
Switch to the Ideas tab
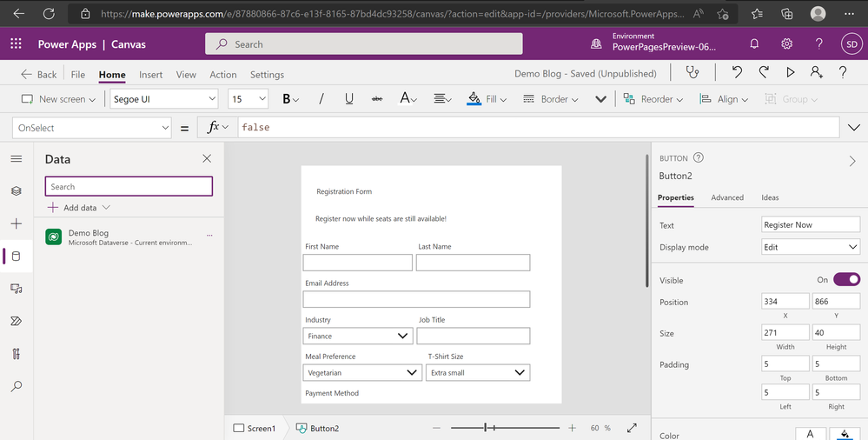click(x=770, y=197)
